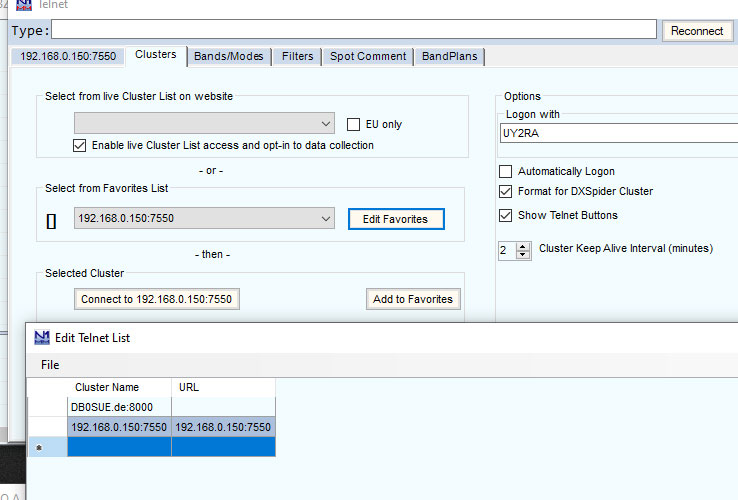The height and width of the screenshot is (500, 738).
Task: Open the BandPlans tab
Action: [x=449, y=56]
